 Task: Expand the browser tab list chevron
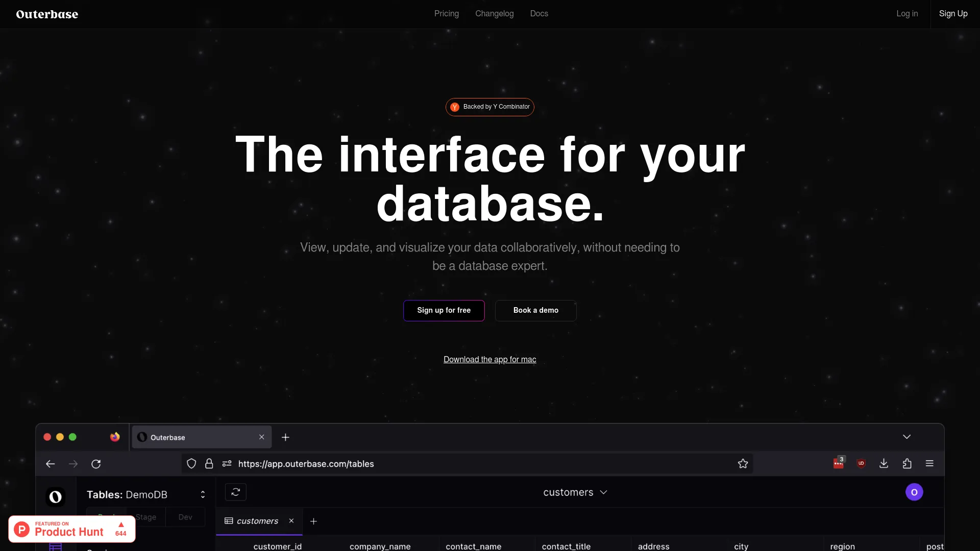click(x=906, y=437)
